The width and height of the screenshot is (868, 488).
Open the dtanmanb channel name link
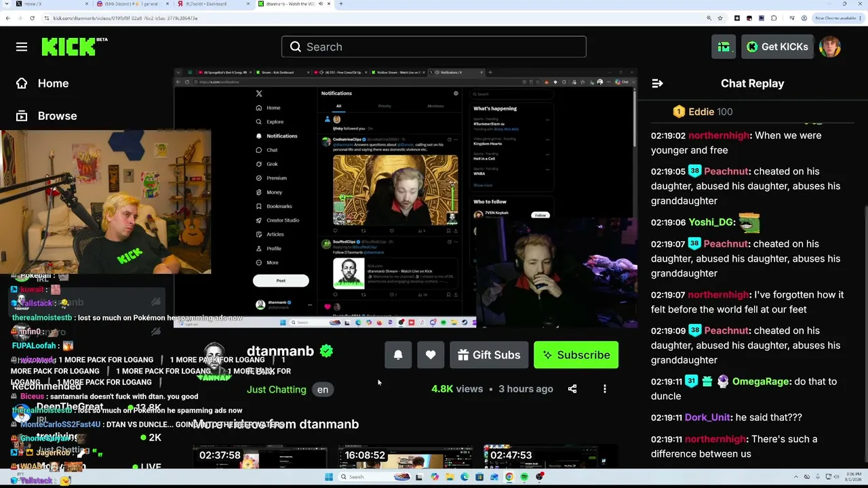click(x=280, y=351)
